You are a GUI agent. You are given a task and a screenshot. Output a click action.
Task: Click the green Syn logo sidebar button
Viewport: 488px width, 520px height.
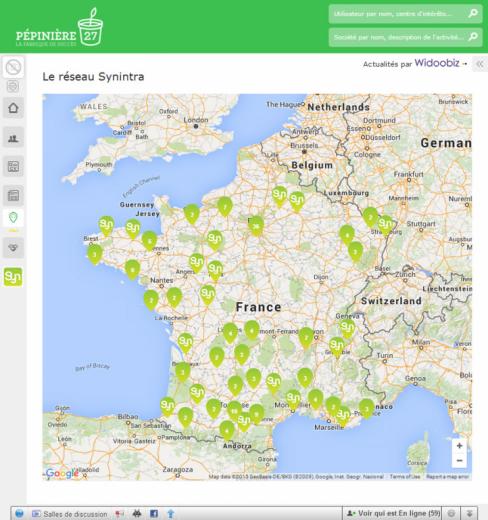click(13, 277)
